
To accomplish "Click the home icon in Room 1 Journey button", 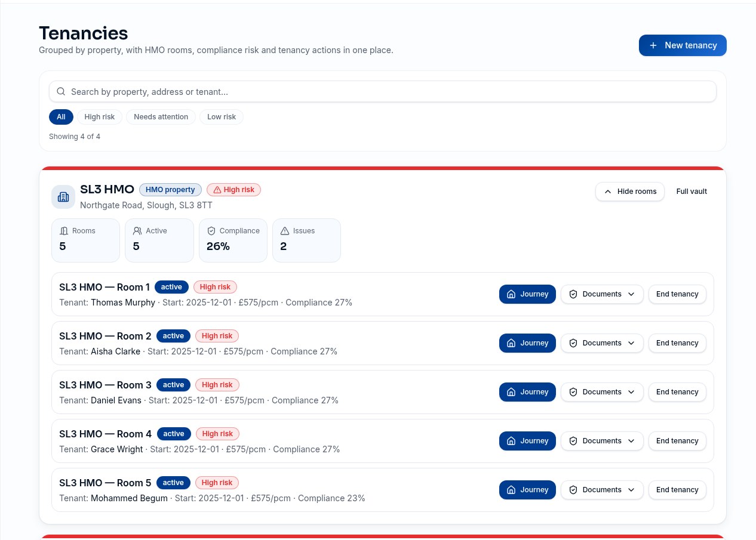I will click(x=511, y=294).
